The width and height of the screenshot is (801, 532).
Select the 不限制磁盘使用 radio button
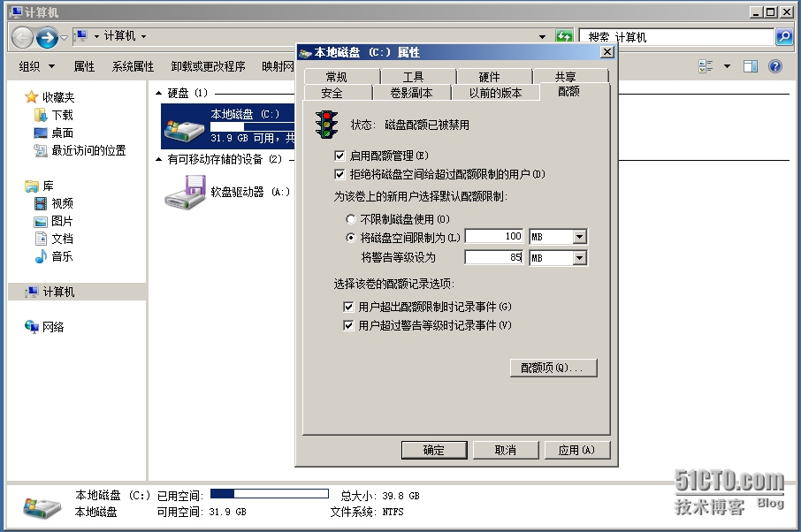350,218
